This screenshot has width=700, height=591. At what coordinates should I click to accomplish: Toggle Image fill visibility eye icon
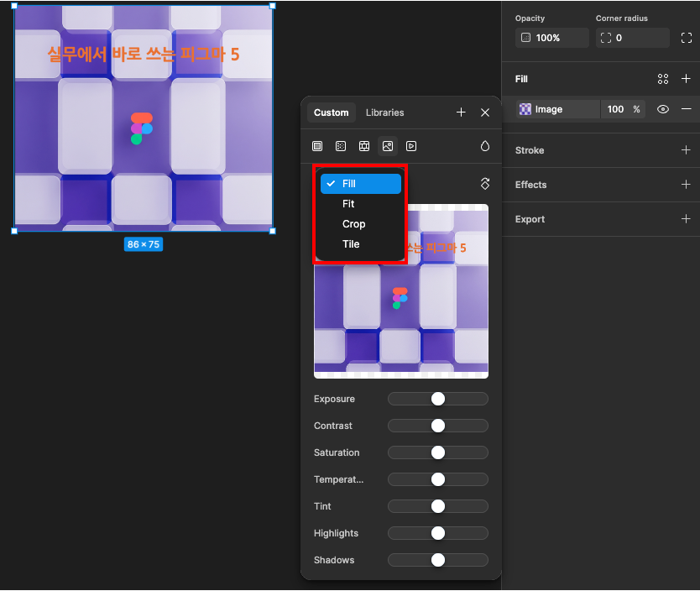(663, 109)
